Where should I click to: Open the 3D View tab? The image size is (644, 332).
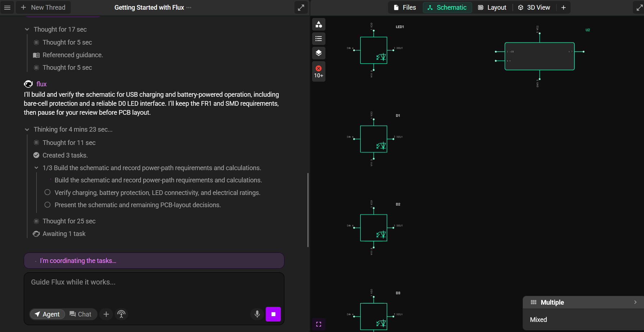pyautogui.click(x=534, y=8)
